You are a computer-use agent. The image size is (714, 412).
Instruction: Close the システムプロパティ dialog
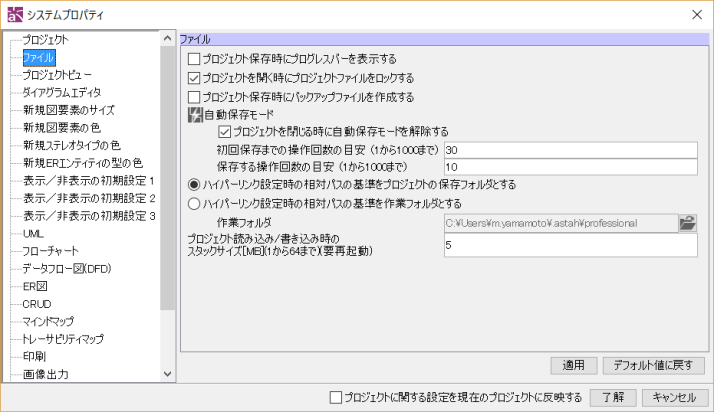click(x=697, y=15)
